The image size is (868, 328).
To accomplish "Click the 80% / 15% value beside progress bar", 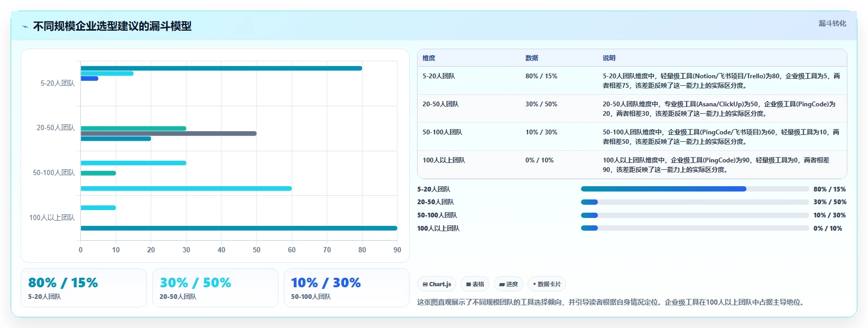I will point(829,189).
